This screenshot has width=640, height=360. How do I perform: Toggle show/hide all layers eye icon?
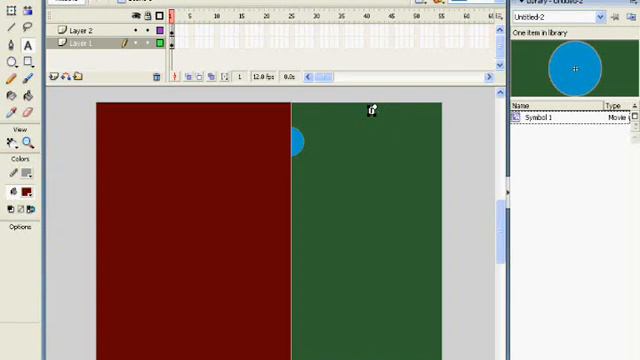point(136,16)
